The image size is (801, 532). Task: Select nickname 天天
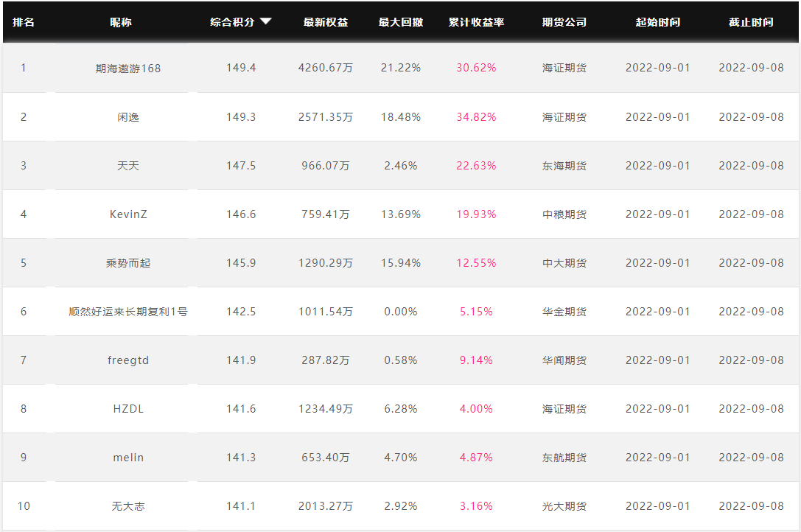128,166
